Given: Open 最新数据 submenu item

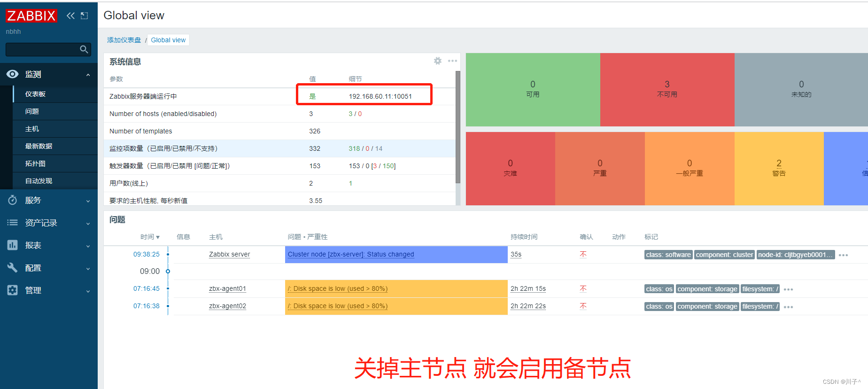Looking at the screenshot, I should click(55, 146).
